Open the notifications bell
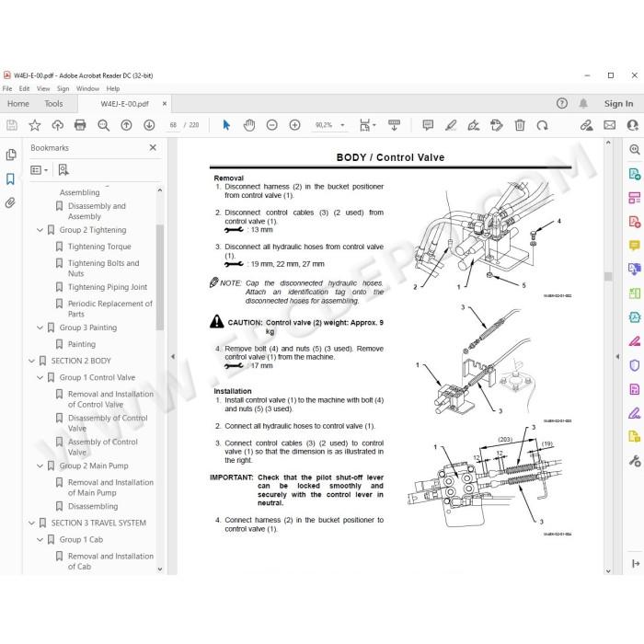 tap(583, 103)
